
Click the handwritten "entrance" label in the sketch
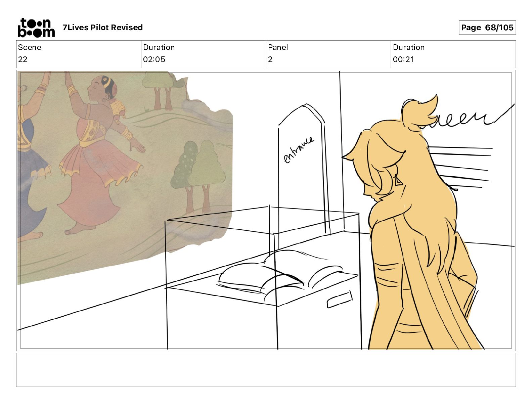299,150
